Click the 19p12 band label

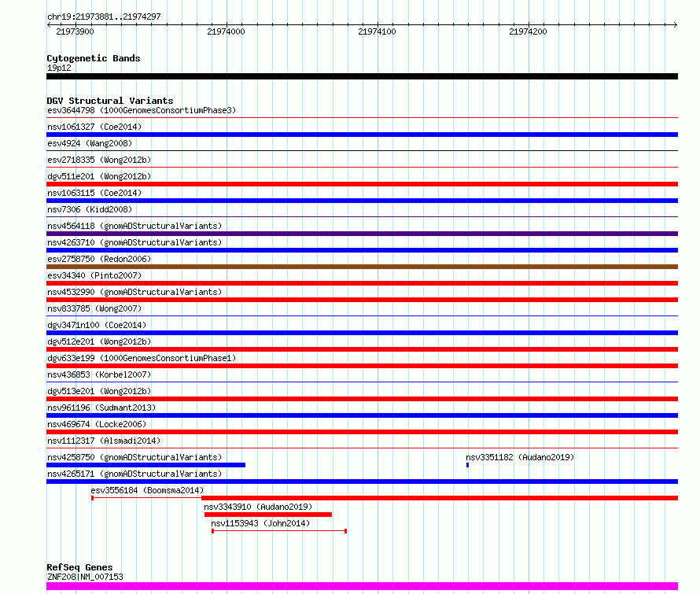coord(59,68)
